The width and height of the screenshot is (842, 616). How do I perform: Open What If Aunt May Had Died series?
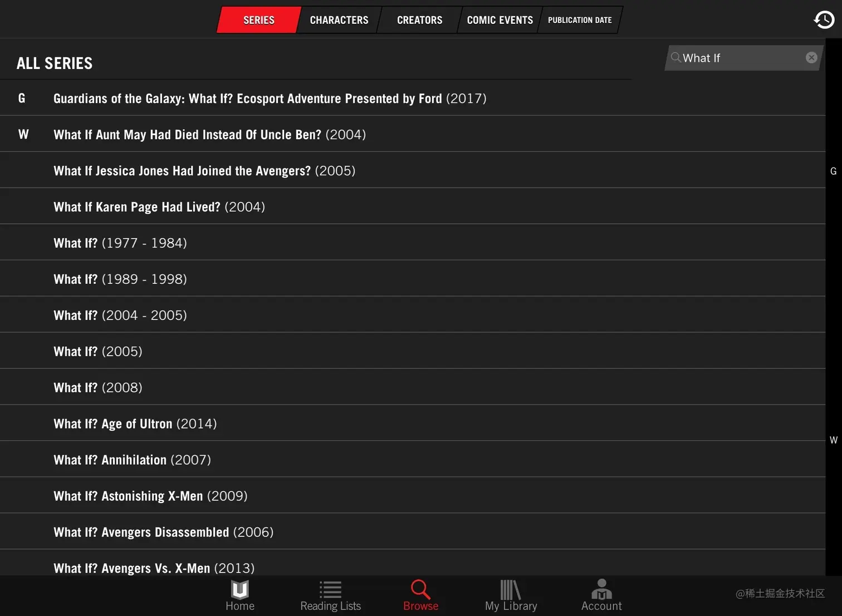[x=413, y=134]
